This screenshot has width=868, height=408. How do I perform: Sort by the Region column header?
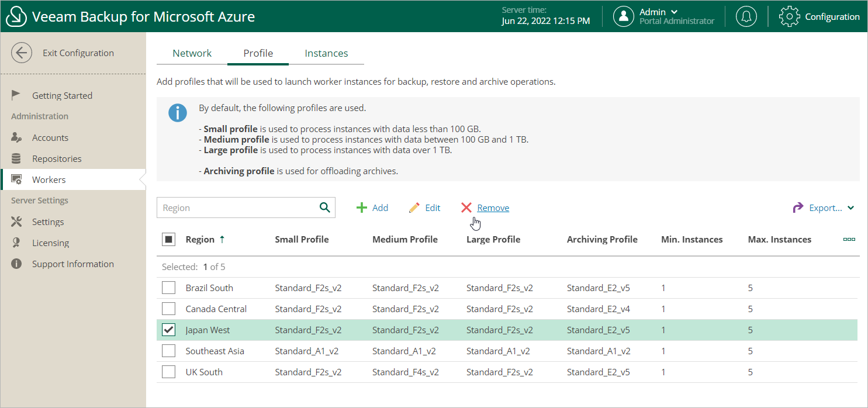click(x=200, y=239)
